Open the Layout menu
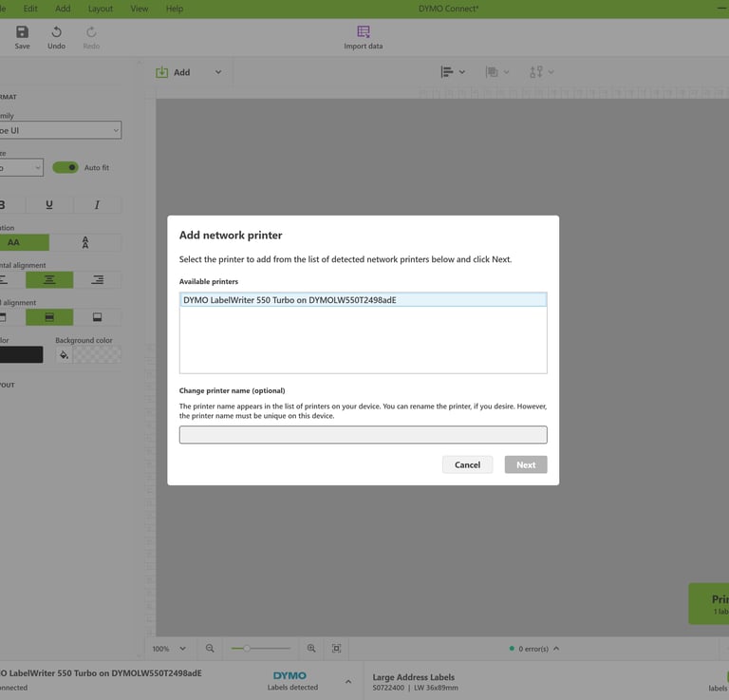The width and height of the screenshot is (729, 700). [x=101, y=9]
